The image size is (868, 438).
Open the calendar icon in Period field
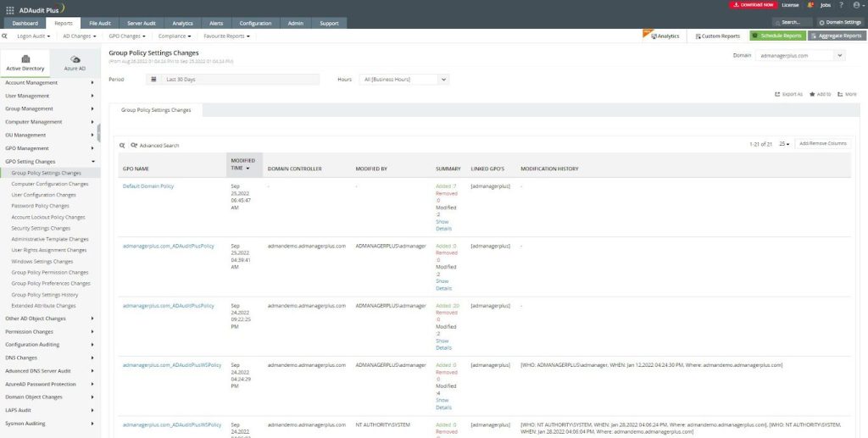tap(153, 79)
